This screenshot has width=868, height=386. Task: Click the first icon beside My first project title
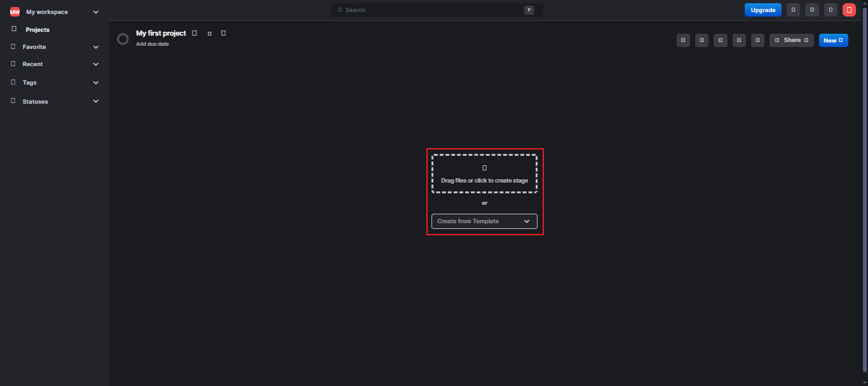click(x=194, y=32)
